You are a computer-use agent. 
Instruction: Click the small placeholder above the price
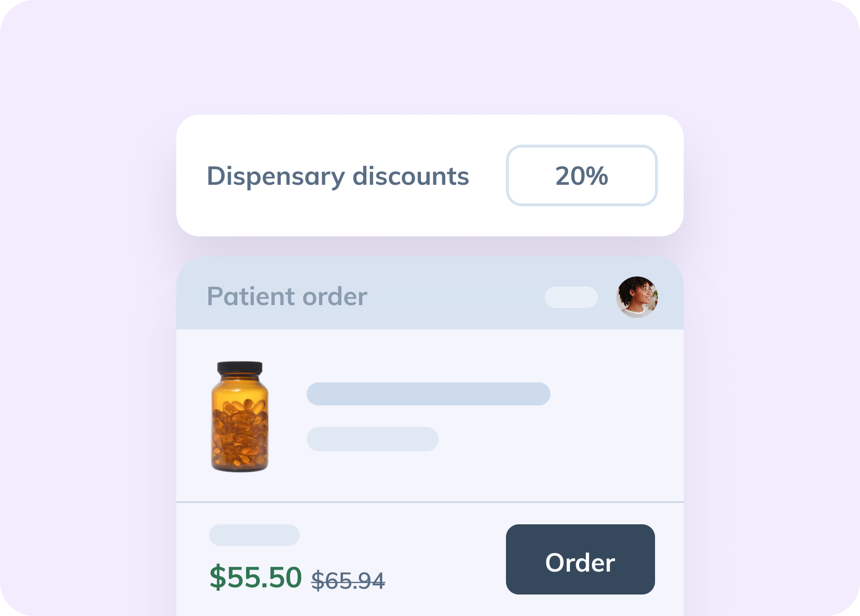254,535
